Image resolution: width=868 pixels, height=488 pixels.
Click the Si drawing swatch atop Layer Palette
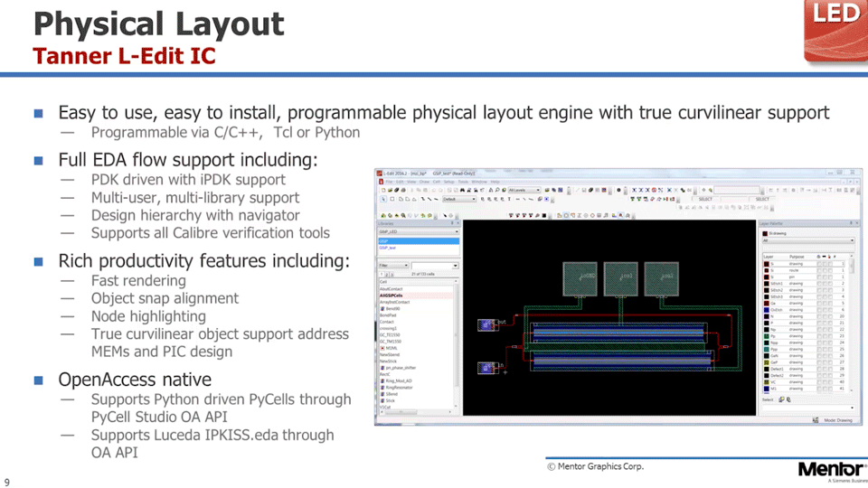pos(765,233)
